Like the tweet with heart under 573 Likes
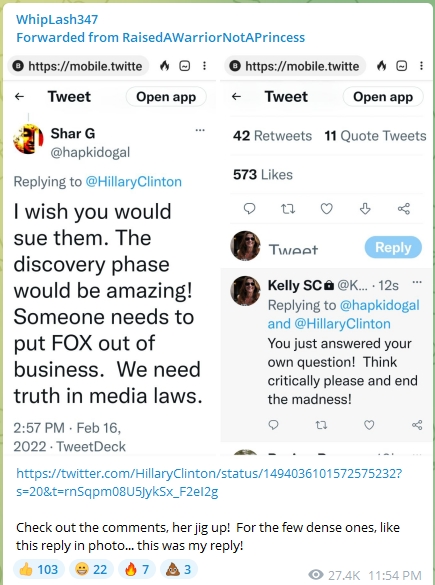Screen dimensions: 435x585 click(326, 209)
